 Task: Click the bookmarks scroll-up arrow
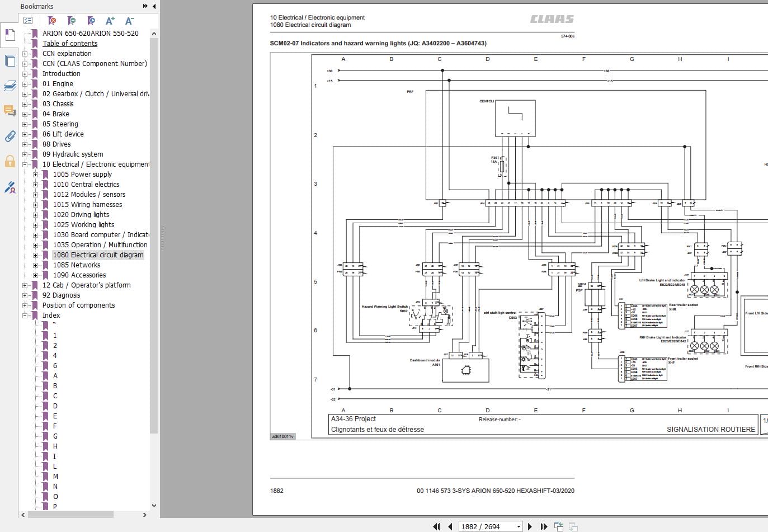point(154,33)
